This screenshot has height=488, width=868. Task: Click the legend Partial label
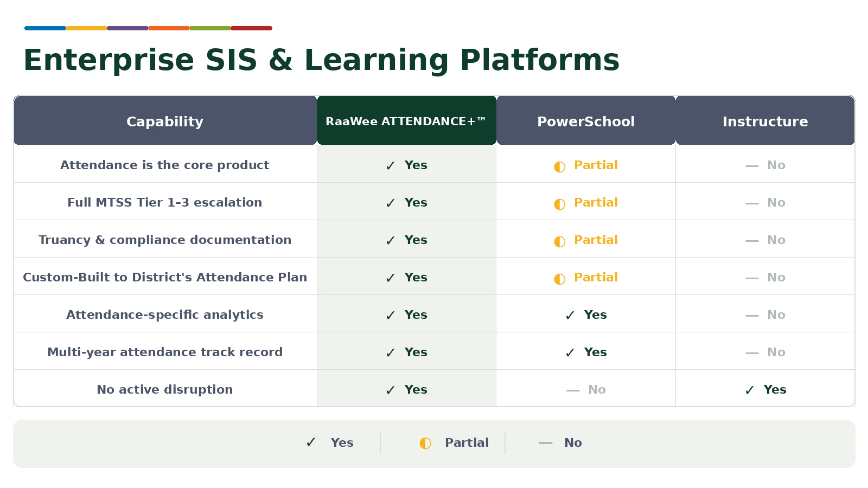[x=467, y=442]
